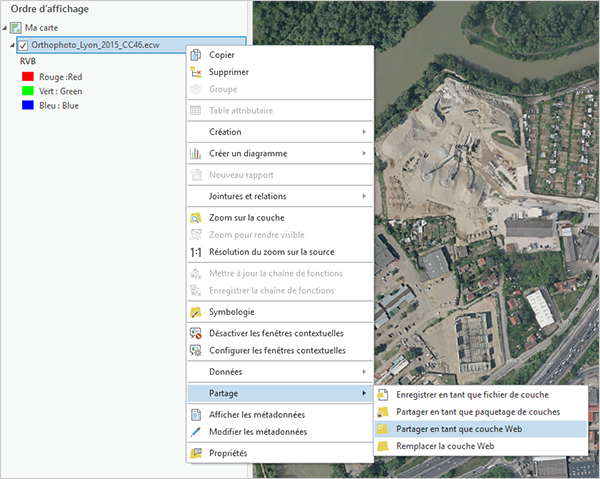Select Configurer les fenêtres contextuelles

point(280,350)
